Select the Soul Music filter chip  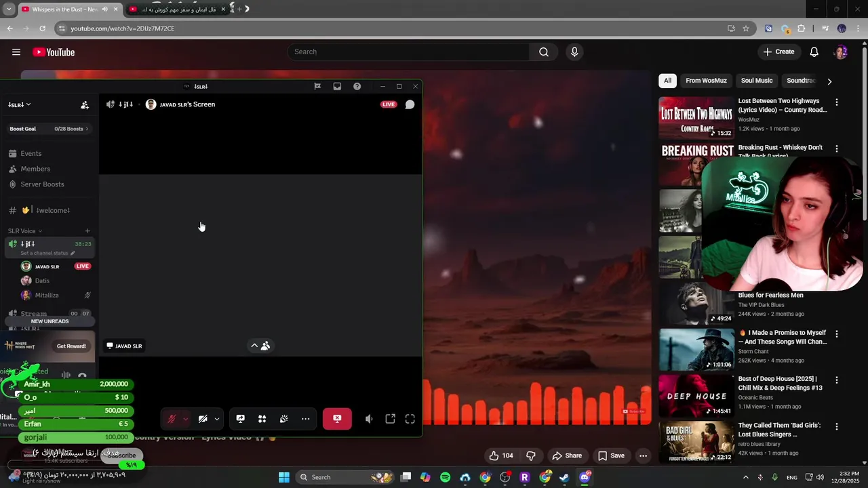[757, 81]
